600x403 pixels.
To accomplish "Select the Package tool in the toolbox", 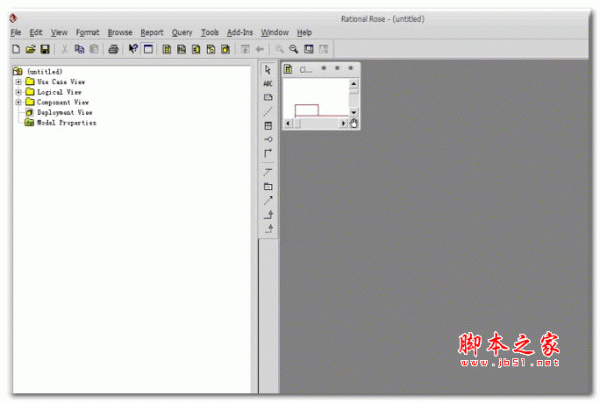I will pos(268,186).
